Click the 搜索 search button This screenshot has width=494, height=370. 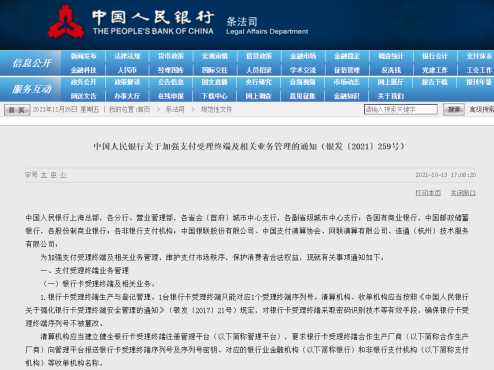pos(454,109)
